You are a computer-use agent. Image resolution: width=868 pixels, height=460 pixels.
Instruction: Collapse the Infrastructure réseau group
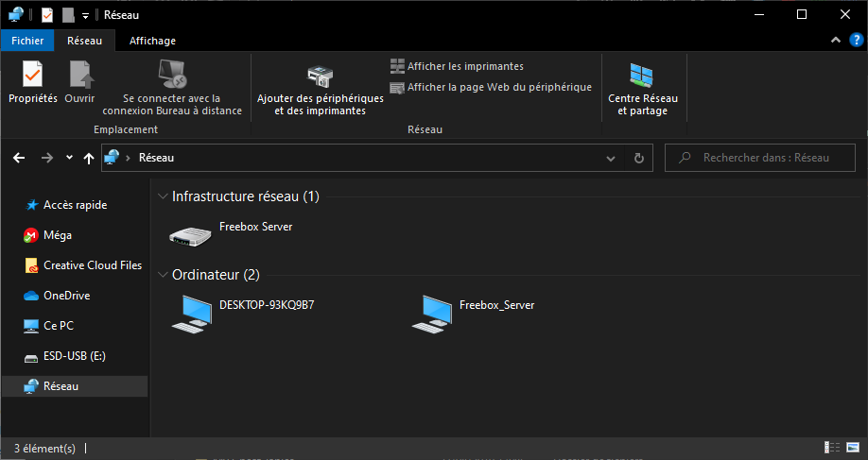coord(163,196)
